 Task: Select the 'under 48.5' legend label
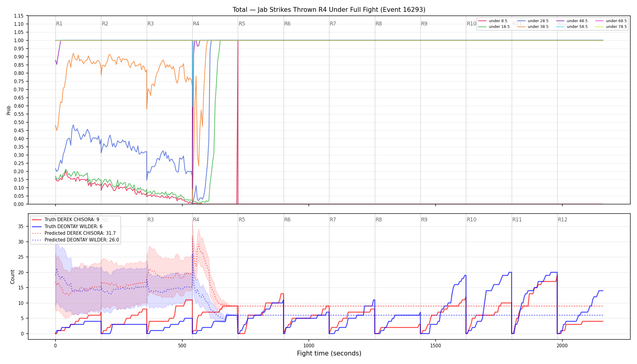tap(577, 21)
